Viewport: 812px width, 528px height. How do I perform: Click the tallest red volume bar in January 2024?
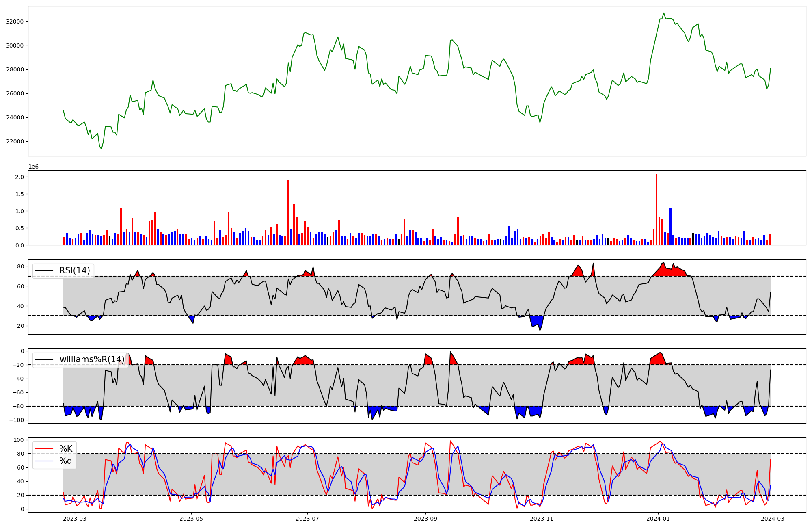click(657, 209)
